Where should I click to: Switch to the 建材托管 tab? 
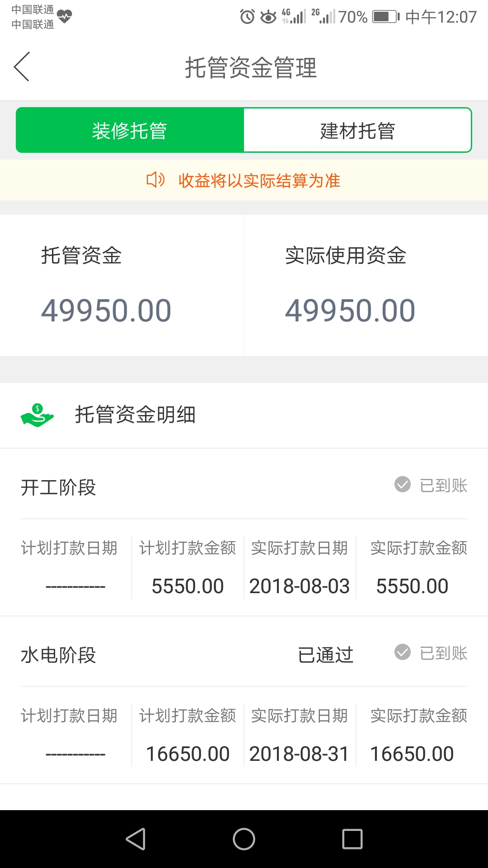pos(357,131)
